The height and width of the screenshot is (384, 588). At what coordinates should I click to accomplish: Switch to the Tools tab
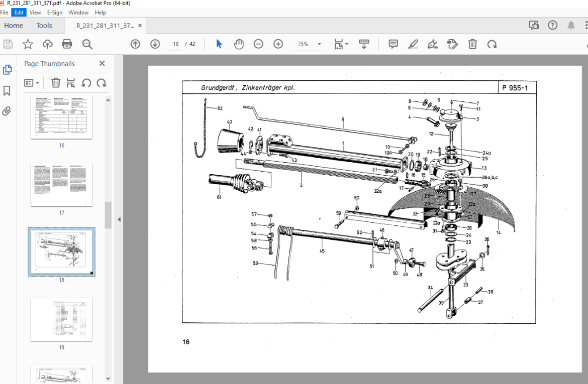point(44,26)
